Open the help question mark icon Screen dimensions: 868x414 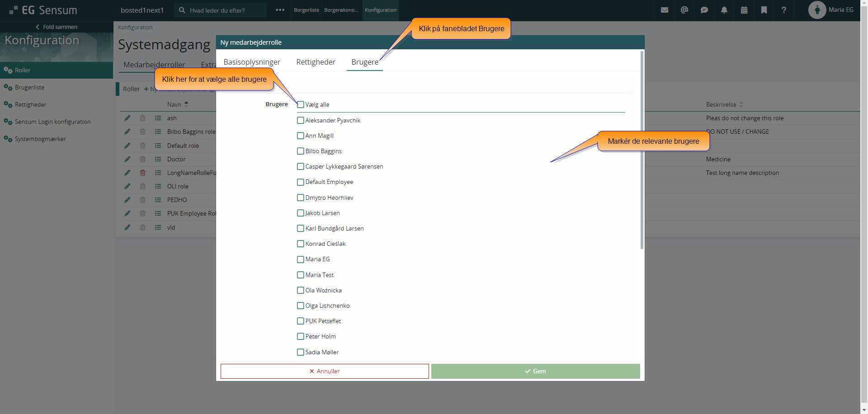pyautogui.click(x=783, y=10)
